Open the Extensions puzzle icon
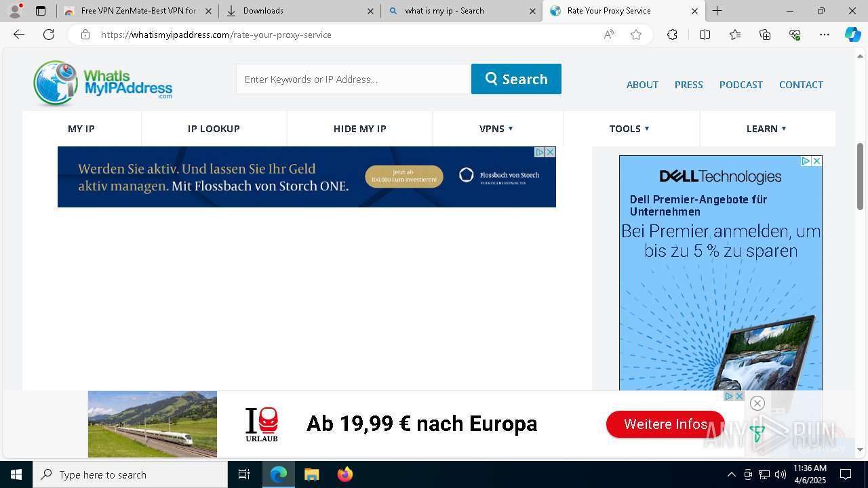The height and width of the screenshot is (488, 868). 672,35
